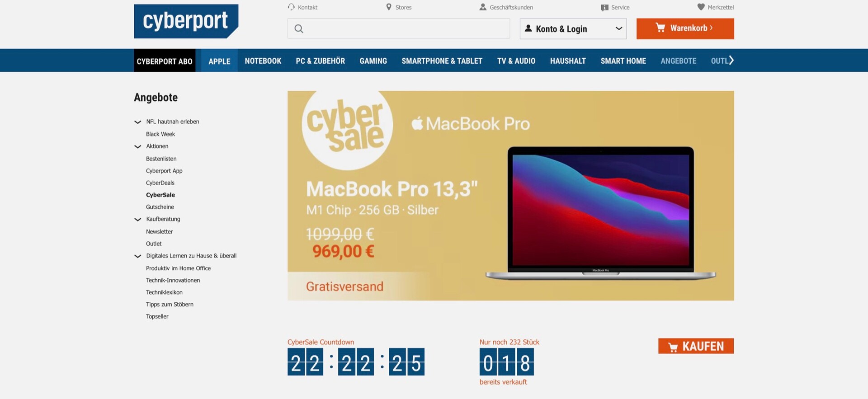Viewport: 868px width, 399px height.
Task: Select the GAMING navigation item
Action: tap(373, 61)
